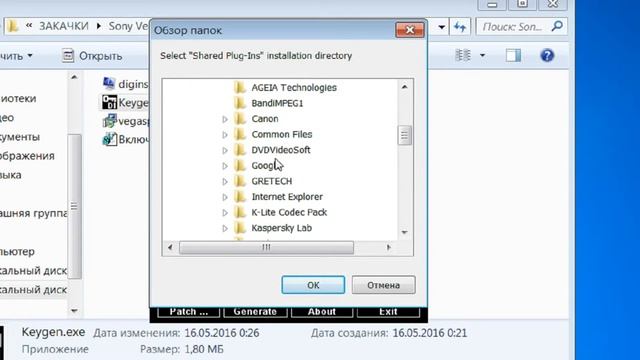Select the digins file in Explorer
Screen dimensions: 640x360
[x=126, y=84]
